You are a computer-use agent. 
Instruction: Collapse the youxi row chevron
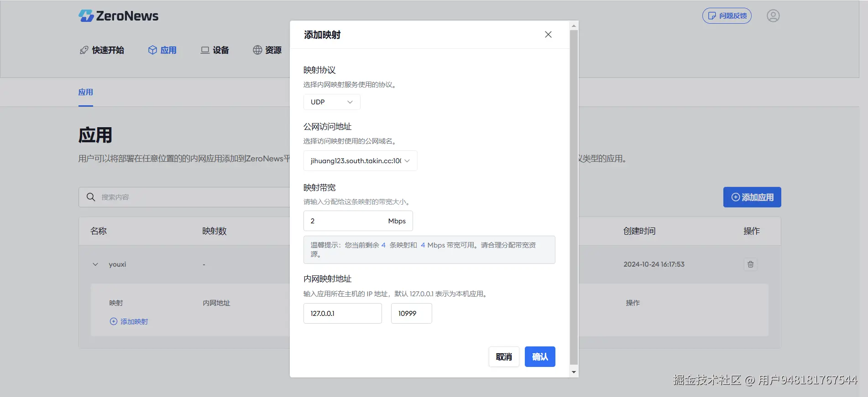click(x=95, y=264)
